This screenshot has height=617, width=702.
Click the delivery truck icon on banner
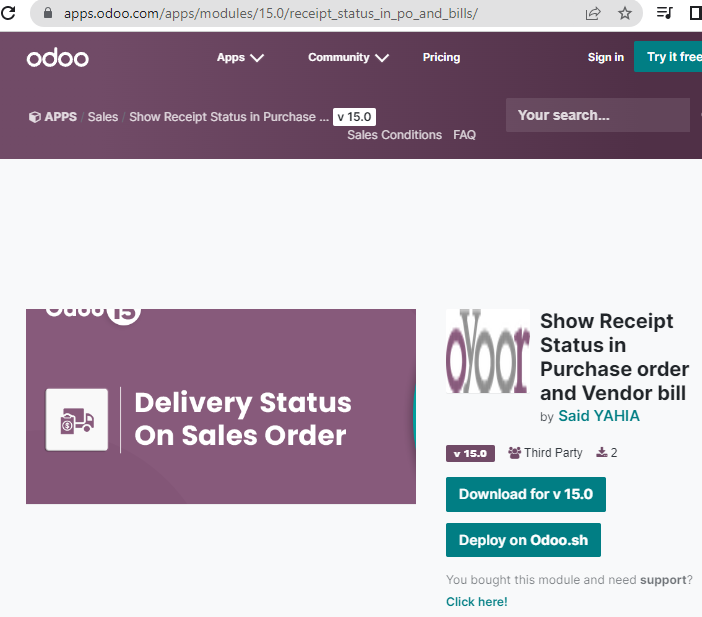[x=77, y=420]
